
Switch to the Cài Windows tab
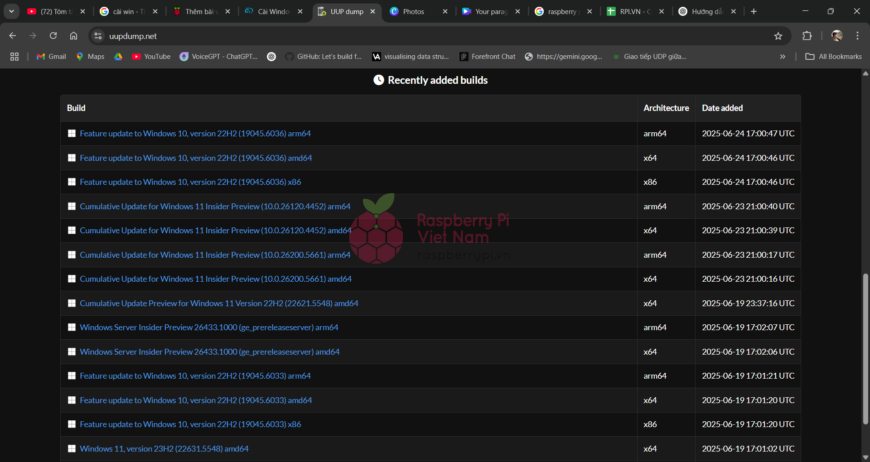click(274, 11)
